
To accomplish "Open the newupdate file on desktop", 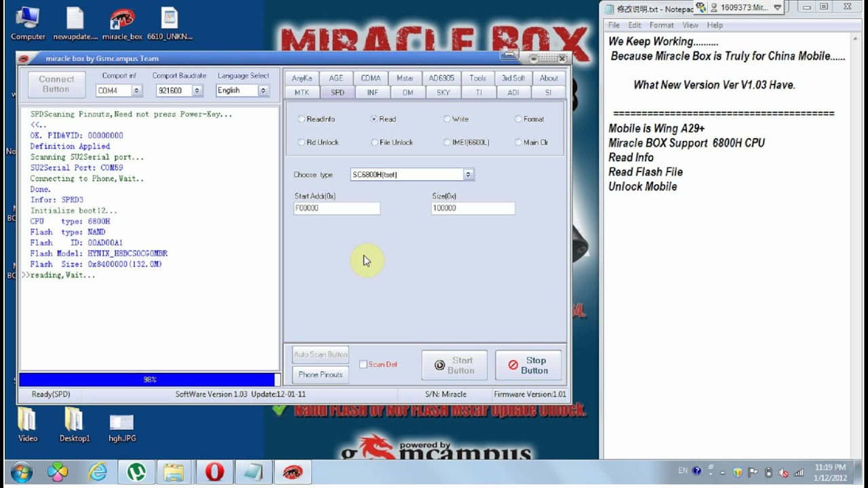I will [75, 24].
